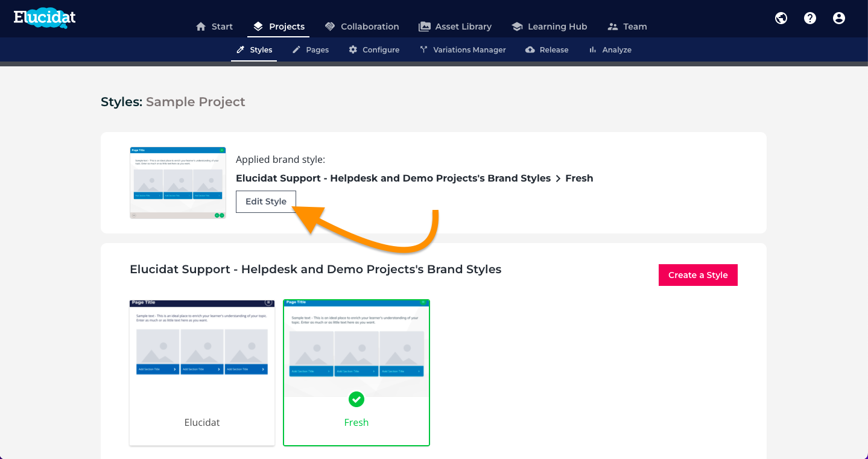This screenshot has width=868, height=459.
Task: Select the Elucidat brand style card
Action: click(x=202, y=372)
